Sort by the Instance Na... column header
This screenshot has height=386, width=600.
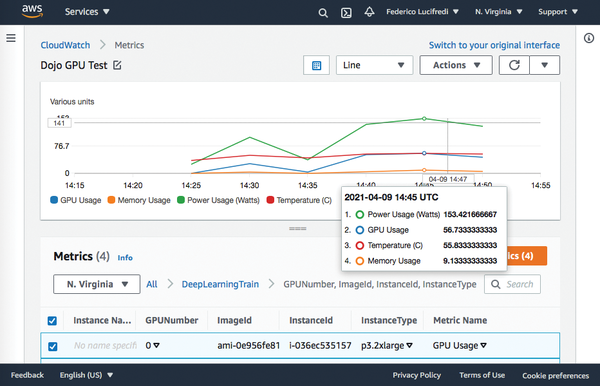(102, 321)
